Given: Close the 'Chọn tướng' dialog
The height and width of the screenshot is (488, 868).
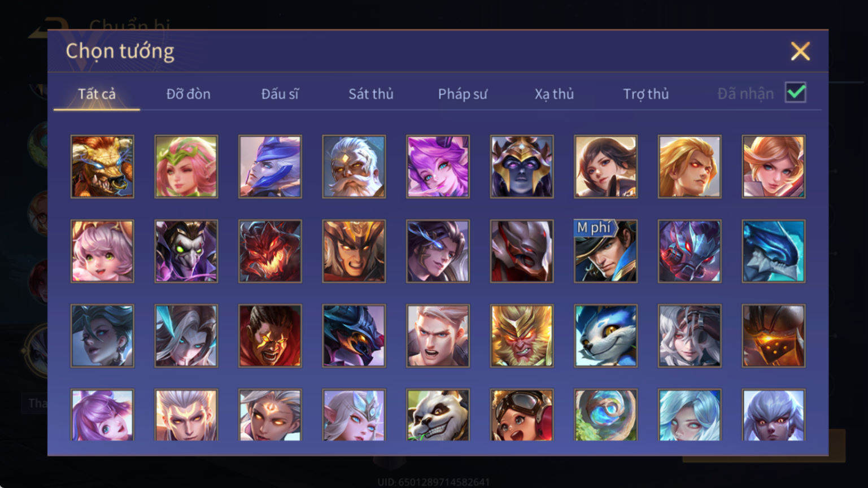Looking at the screenshot, I should 800,51.
